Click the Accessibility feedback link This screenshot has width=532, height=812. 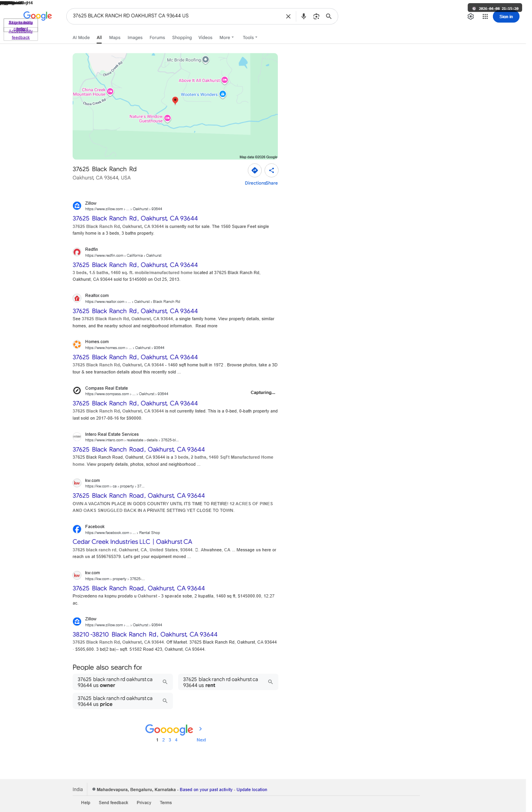21,34
